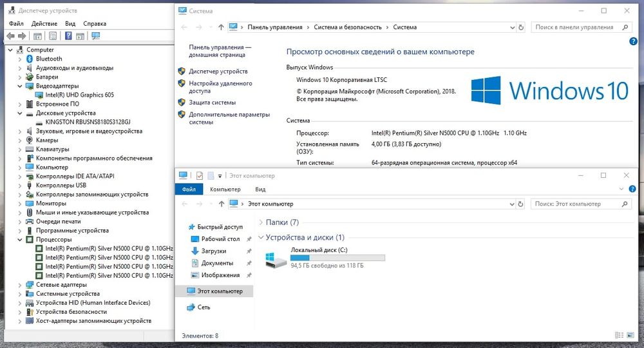Image resolution: width=644 pixels, height=348 pixels.
Task: Select Документы in navigation pane
Action: (217, 263)
